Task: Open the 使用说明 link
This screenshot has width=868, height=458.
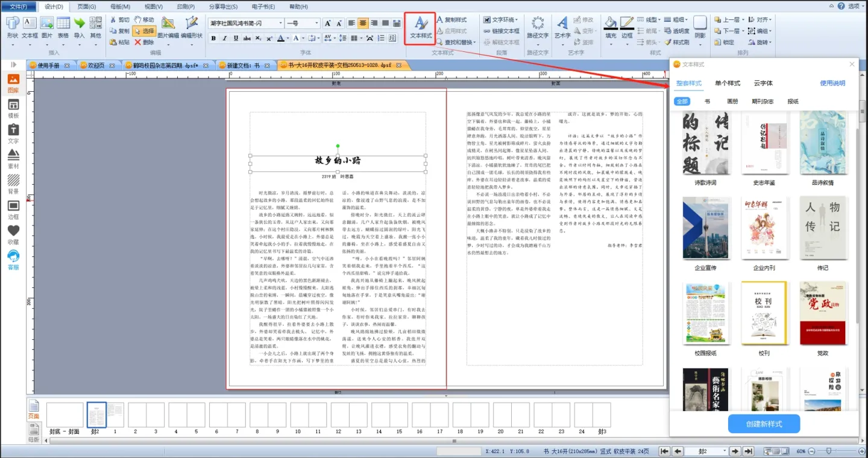Action: [x=832, y=83]
